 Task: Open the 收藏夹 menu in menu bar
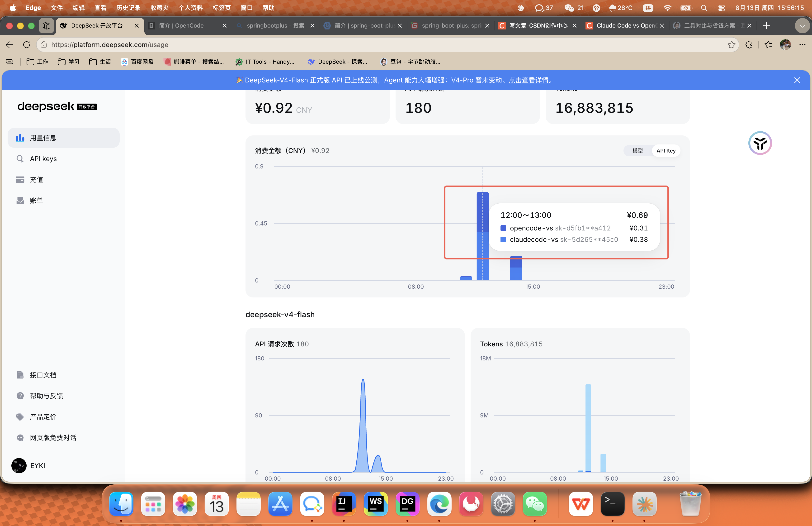pyautogui.click(x=160, y=8)
